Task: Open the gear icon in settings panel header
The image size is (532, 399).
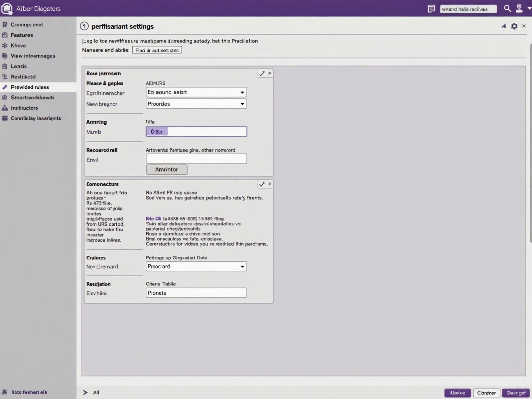Action: click(x=514, y=26)
